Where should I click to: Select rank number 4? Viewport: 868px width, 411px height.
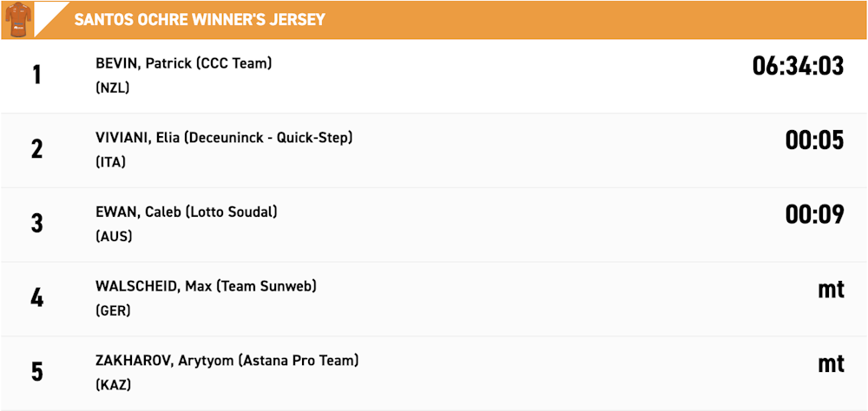coord(36,298)
